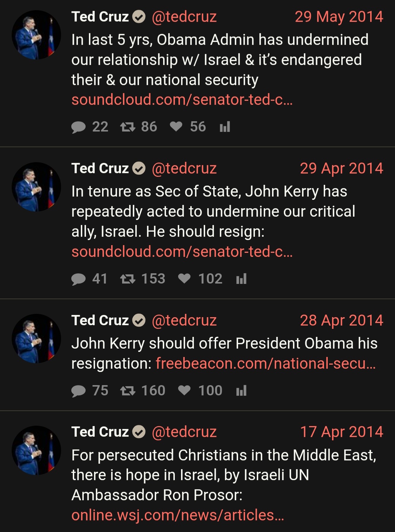Open the soundcloud link in the May tweet
Screen dimensions: 395x532
(182, 100)
